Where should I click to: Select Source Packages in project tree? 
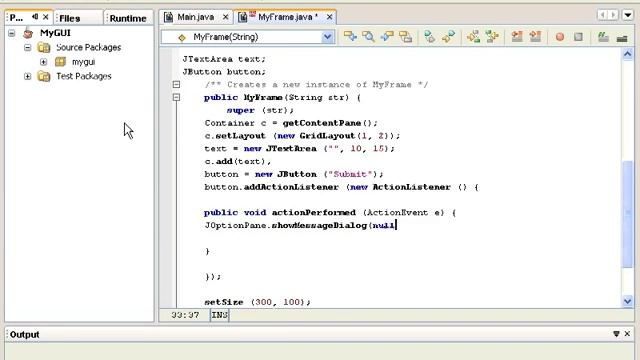89,47
